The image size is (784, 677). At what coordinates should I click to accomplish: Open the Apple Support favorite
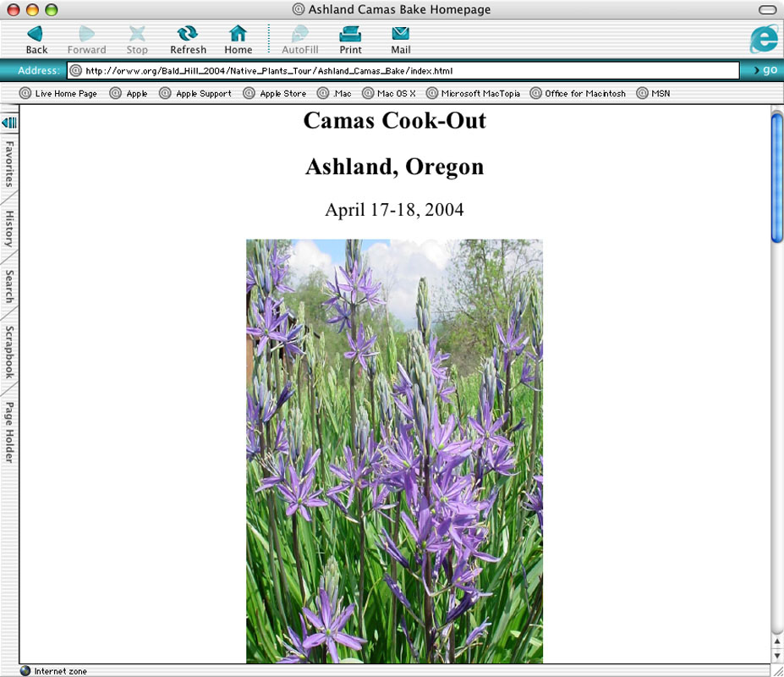[195, 93]
